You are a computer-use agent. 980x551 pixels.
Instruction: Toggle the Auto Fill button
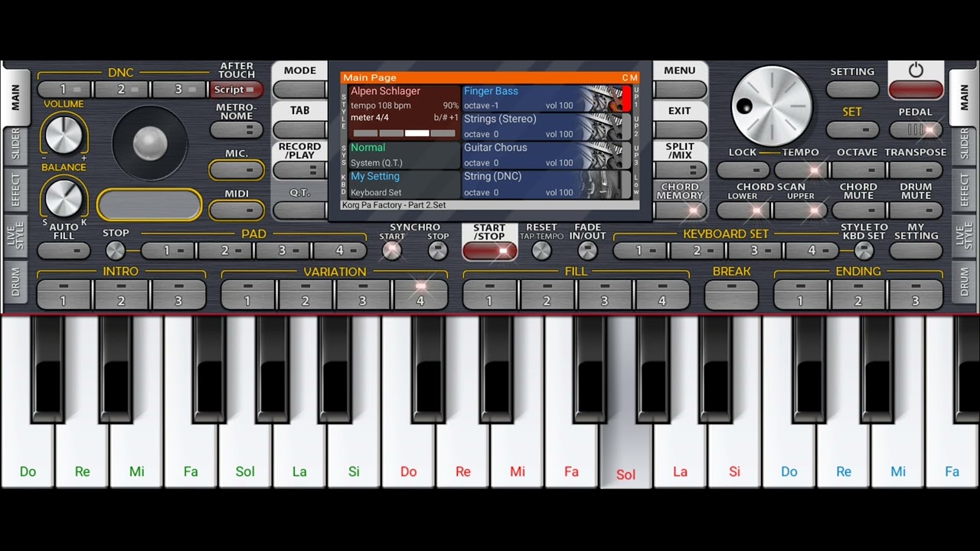64,250
